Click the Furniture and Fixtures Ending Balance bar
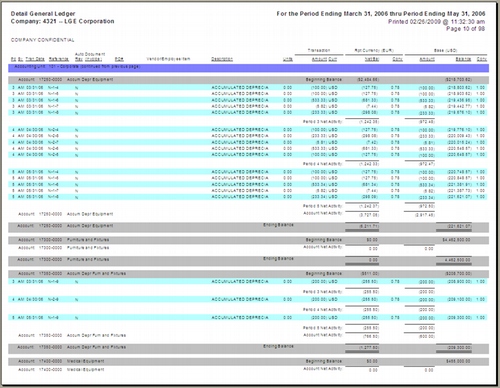This screenshot has width=500, height=388. (x=249, y=261)
